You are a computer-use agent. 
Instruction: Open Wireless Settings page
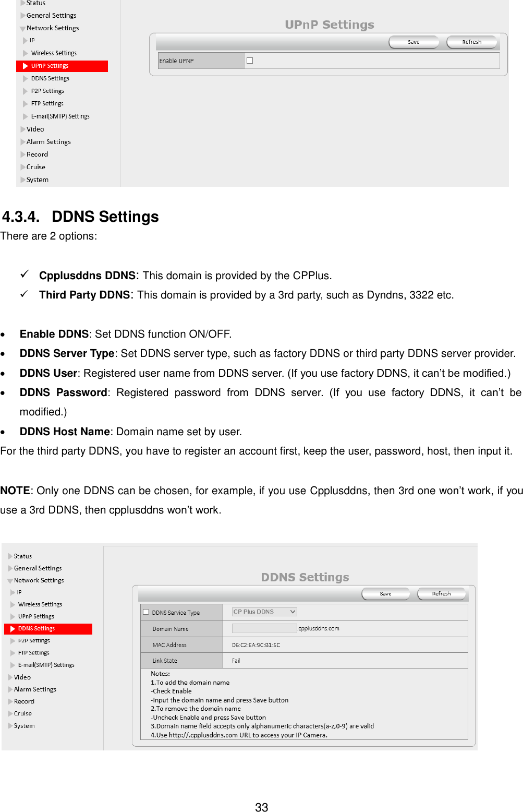54,53
